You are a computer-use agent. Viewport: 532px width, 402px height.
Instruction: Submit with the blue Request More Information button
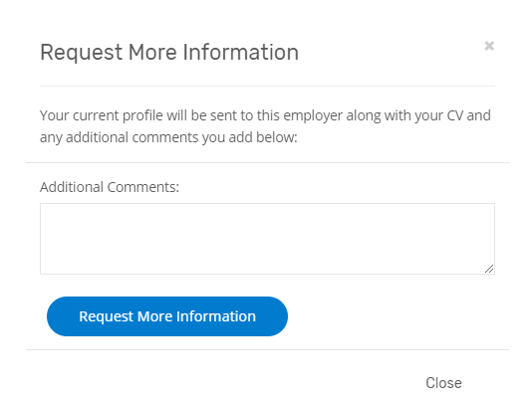coord(167,316)
